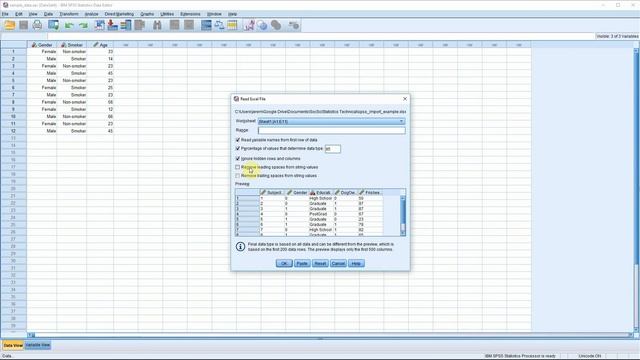Toggle Read variable names from first row checkbox
This screenshot has height=360, width=640.
click(238, 140)
